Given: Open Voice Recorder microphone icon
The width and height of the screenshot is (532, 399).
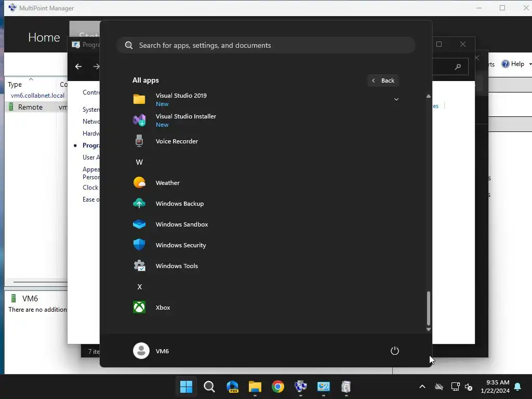Looking at the screenshot, I should (139, 141).
